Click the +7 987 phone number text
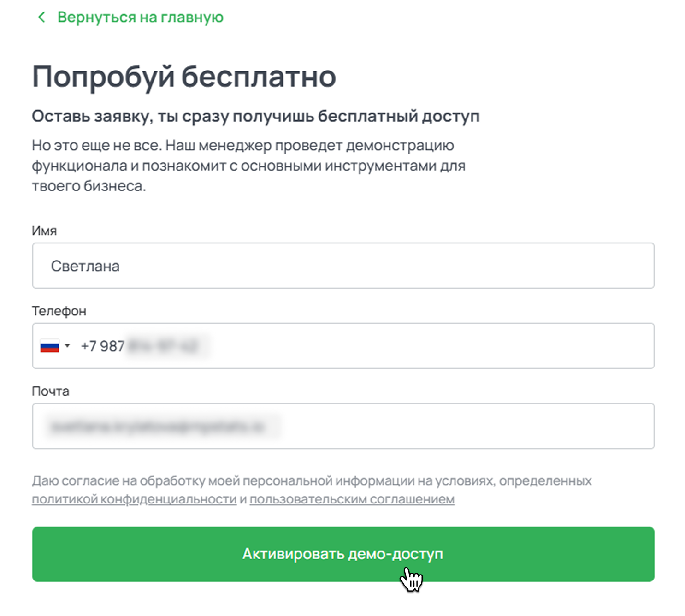This screenshot has width=685, height=616. pyautogui.click(x=102, y=346)
